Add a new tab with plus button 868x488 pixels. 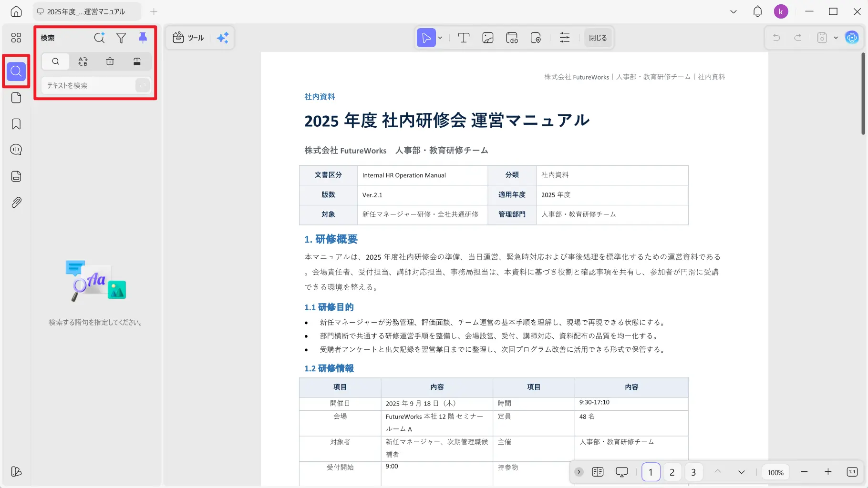click(x=154, y=11)
